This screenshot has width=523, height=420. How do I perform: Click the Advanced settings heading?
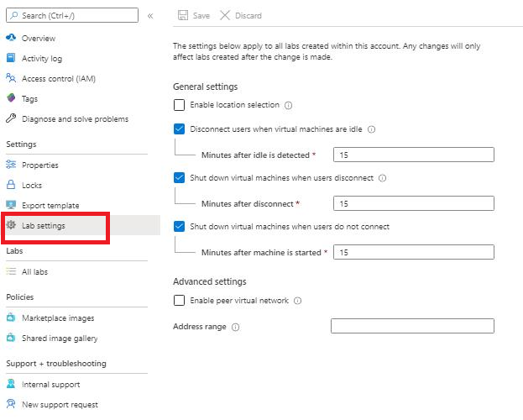[210, 281]
